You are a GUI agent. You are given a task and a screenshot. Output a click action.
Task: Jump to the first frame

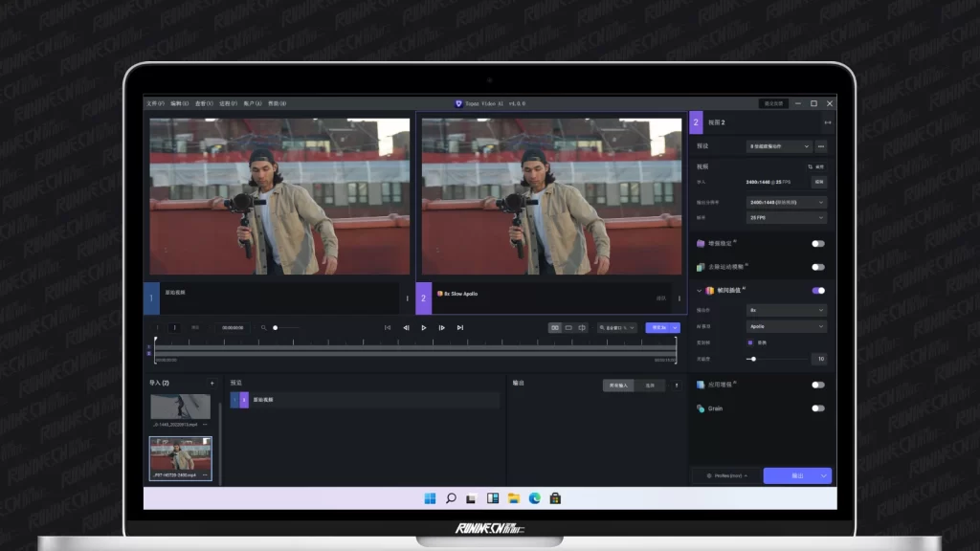point(388,327)
